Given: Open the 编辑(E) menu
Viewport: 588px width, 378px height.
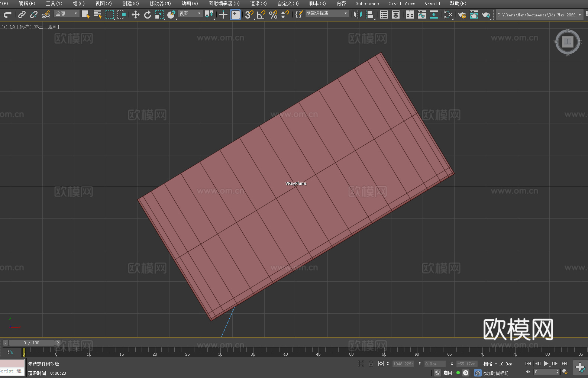Looking at the screenshot, I should coord(27,3).
